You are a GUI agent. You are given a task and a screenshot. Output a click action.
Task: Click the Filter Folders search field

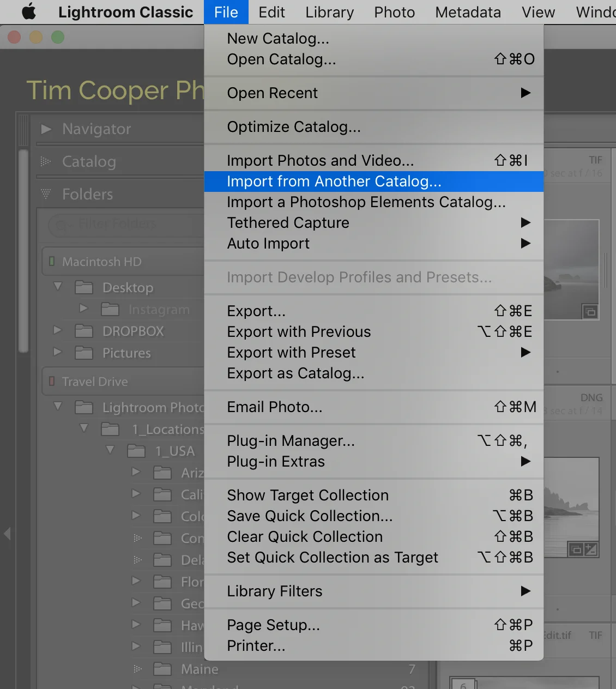(x=125, y=225)
